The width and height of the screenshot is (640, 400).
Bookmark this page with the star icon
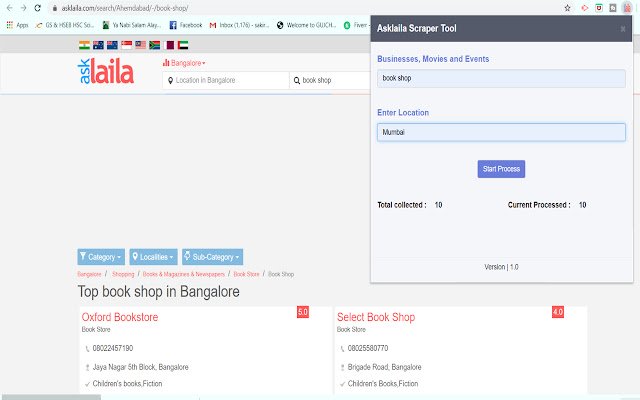tap(567, 8)
